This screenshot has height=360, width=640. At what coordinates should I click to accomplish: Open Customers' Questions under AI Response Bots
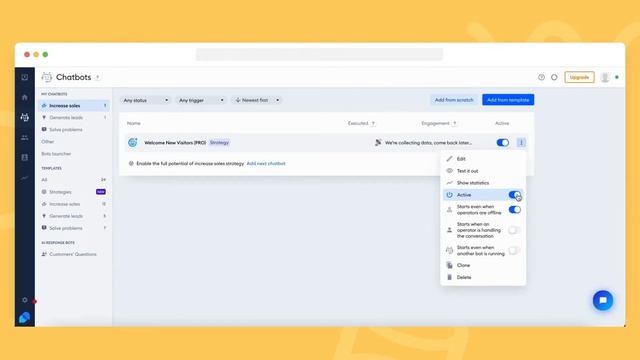(x=74, y=254)
